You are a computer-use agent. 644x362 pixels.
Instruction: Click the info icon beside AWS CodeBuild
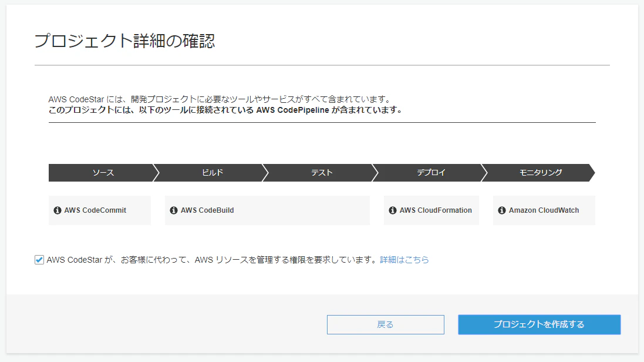point(174,210)
